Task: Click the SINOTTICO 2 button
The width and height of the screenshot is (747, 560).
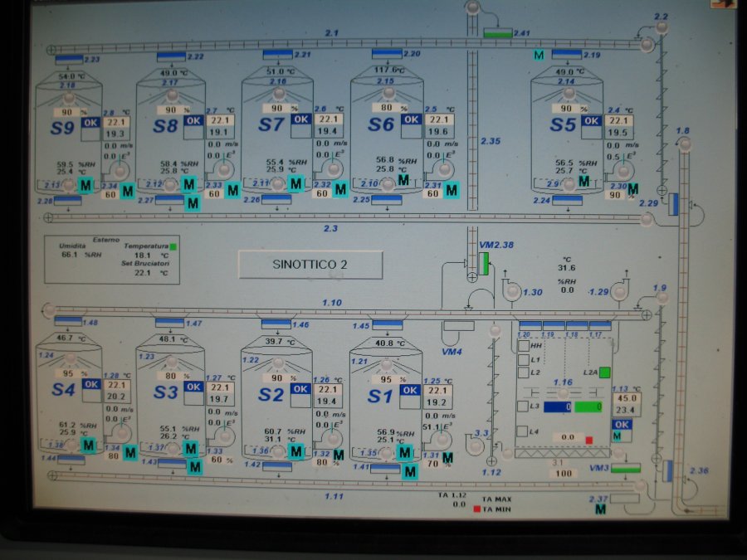Action: (x=310, y=265)
